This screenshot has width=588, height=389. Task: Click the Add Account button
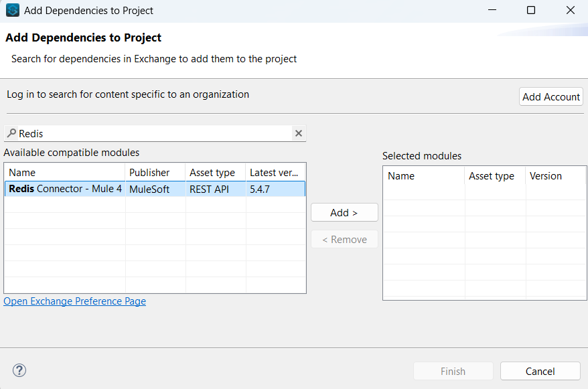tap(551, 96)
